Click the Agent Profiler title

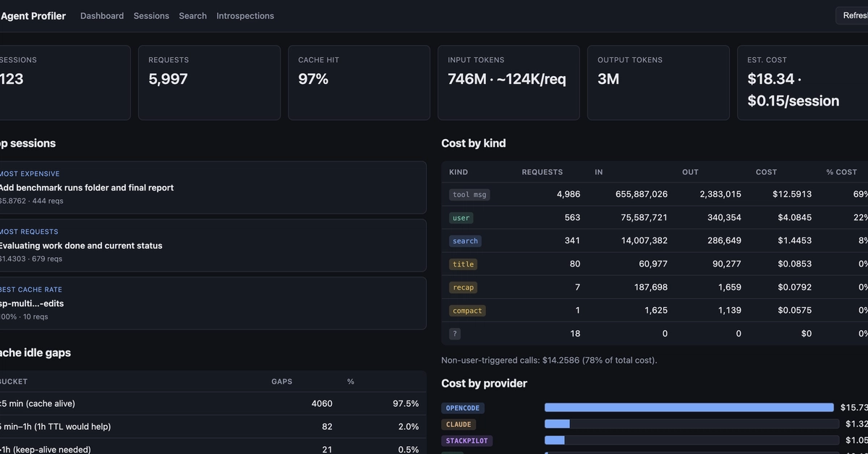tap(33, 16)
